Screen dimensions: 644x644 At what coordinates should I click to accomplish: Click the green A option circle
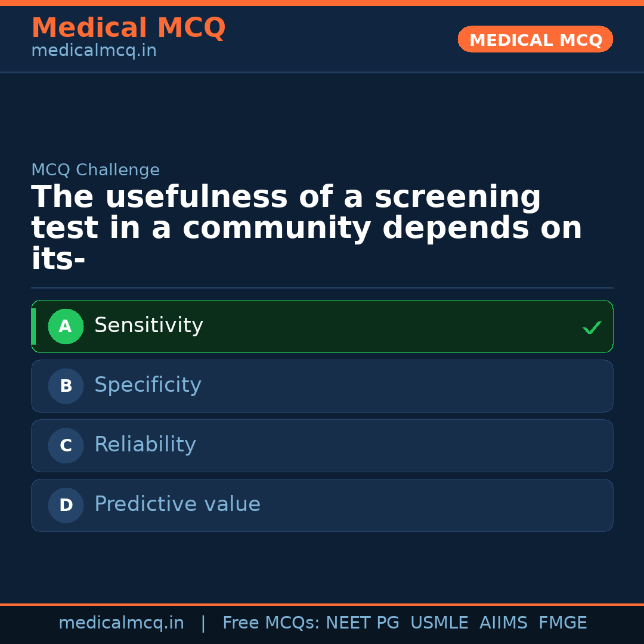(x=66, y=326)
